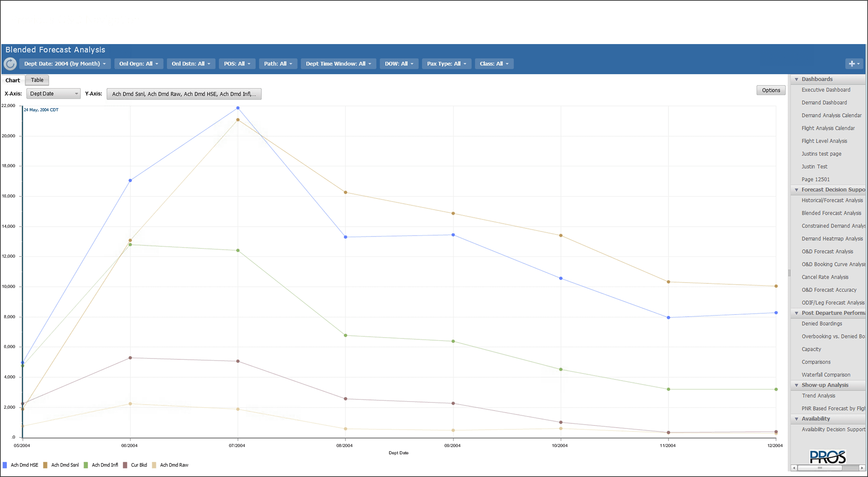
Task: Open the Executive Dashboard link
Action: click(826, 90)
